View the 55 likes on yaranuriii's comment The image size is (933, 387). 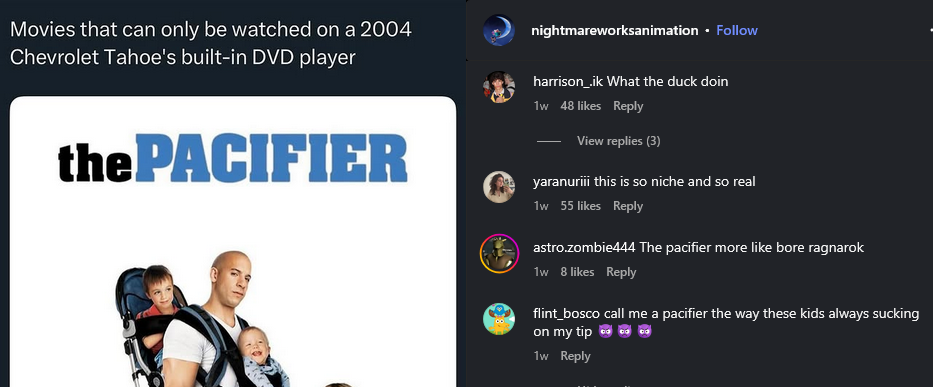581,206
